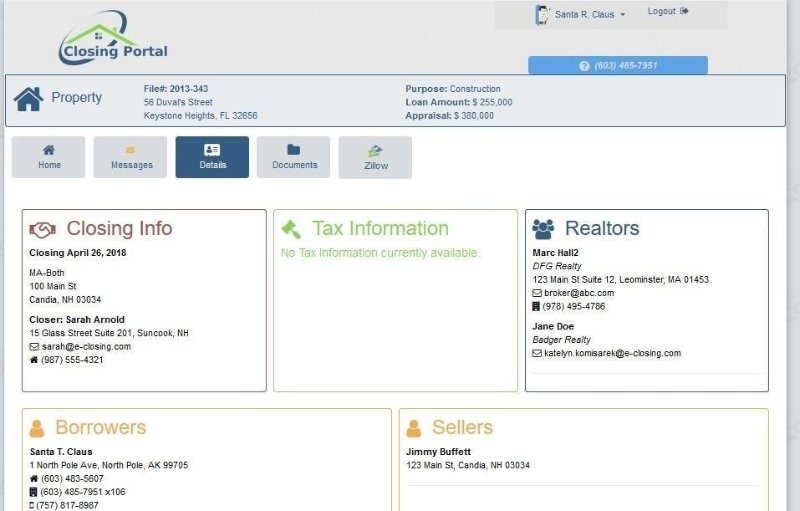This screenshot has height=511, width=800.
Task: Click the home phone icon next to (987) 555-4321
Action: point(34,360)
